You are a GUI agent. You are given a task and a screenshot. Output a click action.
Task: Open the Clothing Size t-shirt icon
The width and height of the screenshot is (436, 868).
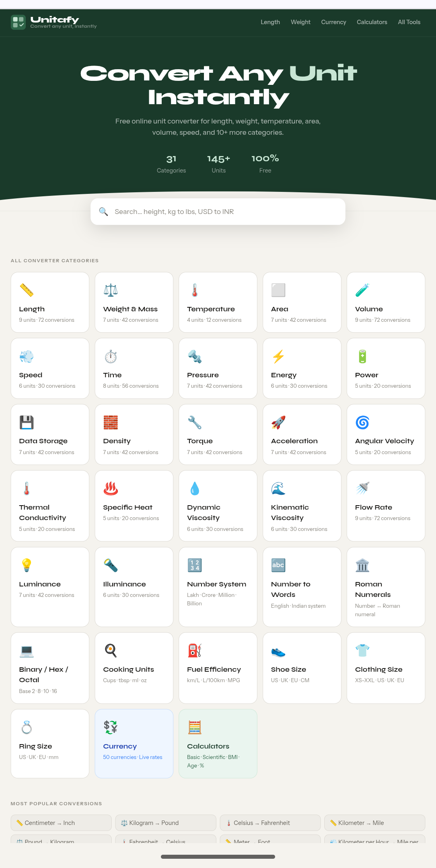pos(362,650)
